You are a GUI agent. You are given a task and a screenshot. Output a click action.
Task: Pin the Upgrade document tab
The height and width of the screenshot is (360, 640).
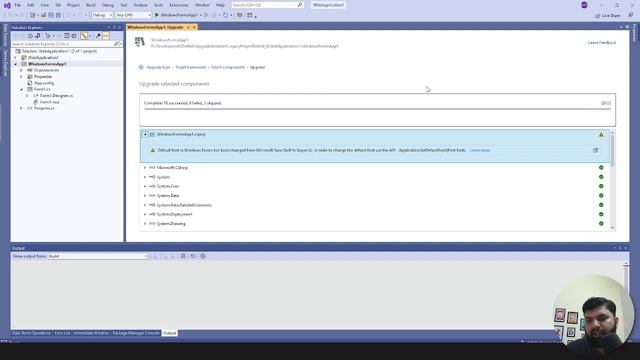188,27
